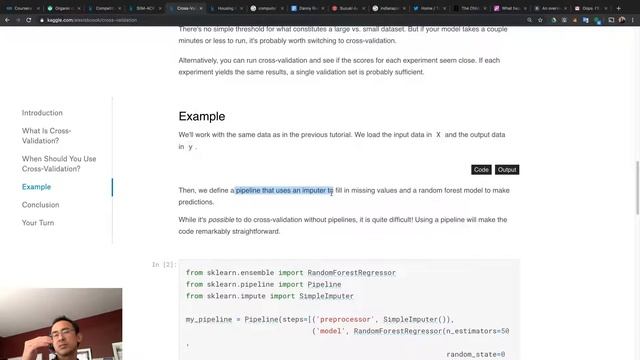Click the Example heading text
The image size is (640, 360).
click(x=202, y=117)
